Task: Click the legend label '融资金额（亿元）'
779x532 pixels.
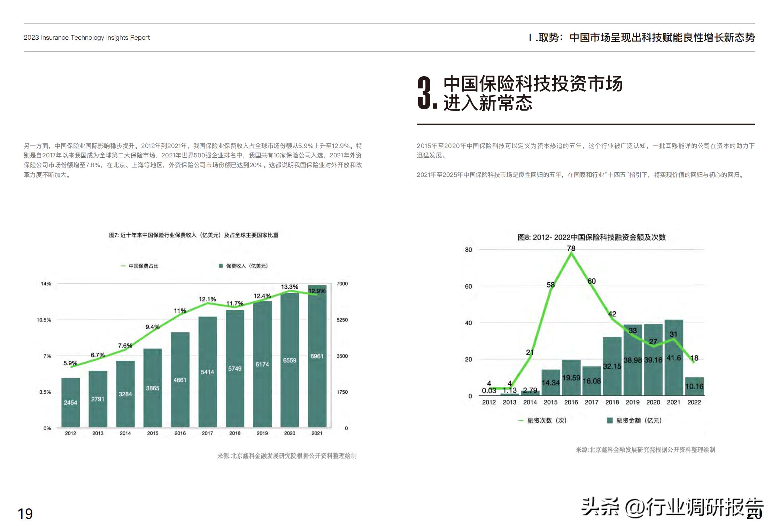Action: coord(639,421)
